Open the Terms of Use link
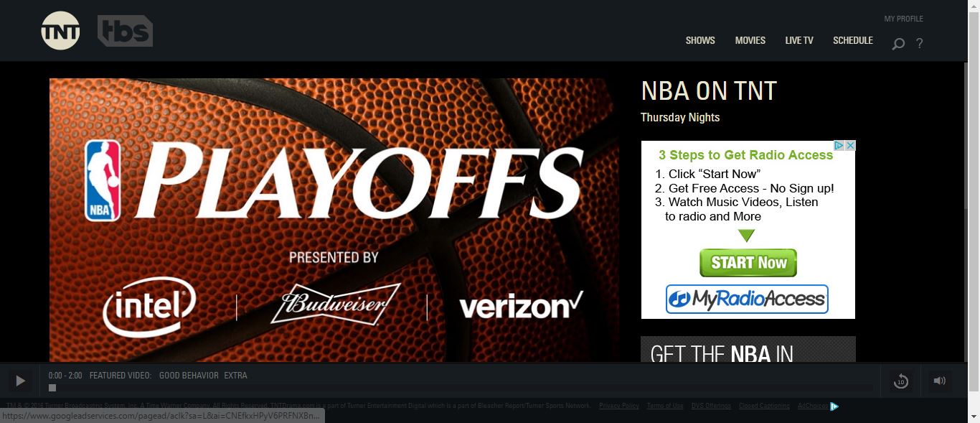980x423 pixels. [x=665, y=406]
